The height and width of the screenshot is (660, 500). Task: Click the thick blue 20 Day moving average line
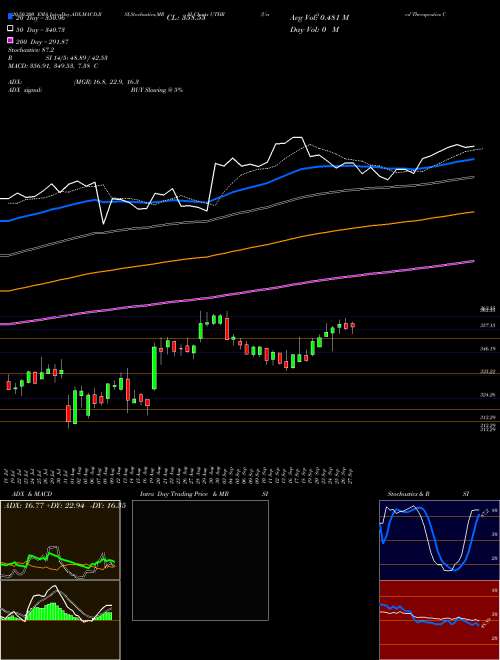(x=236, y=192)
